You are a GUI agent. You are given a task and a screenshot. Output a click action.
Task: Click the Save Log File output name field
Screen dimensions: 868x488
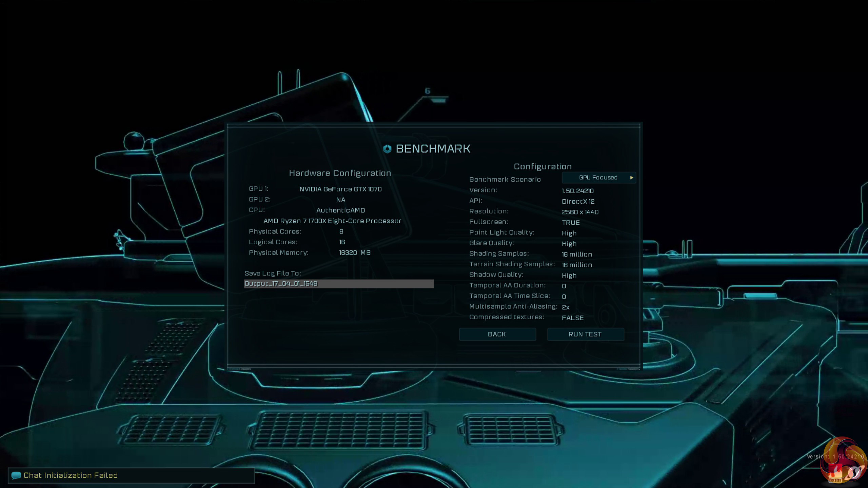coord(338,284)
